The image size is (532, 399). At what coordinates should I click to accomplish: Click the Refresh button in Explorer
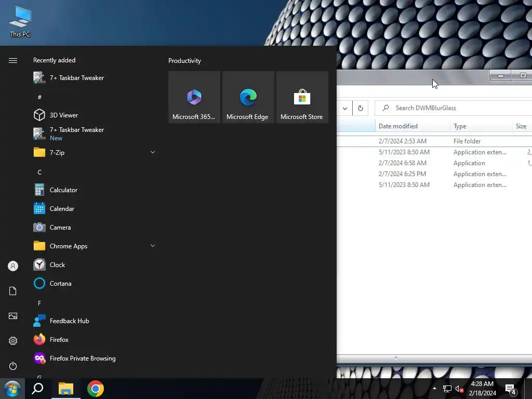tap(361, 108)
